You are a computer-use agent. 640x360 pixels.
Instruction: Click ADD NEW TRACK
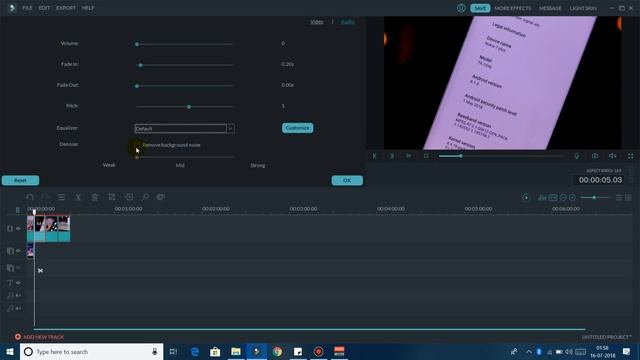[40, 337]
